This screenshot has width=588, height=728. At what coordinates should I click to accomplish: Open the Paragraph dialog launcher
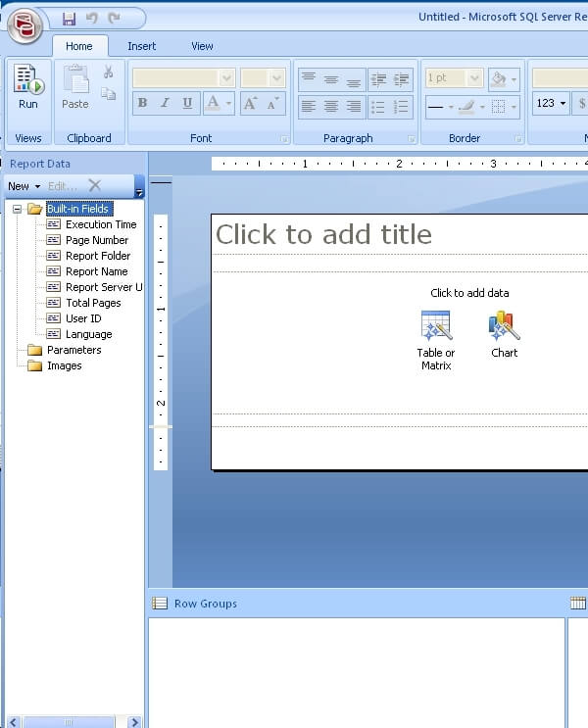click(411, 139)
